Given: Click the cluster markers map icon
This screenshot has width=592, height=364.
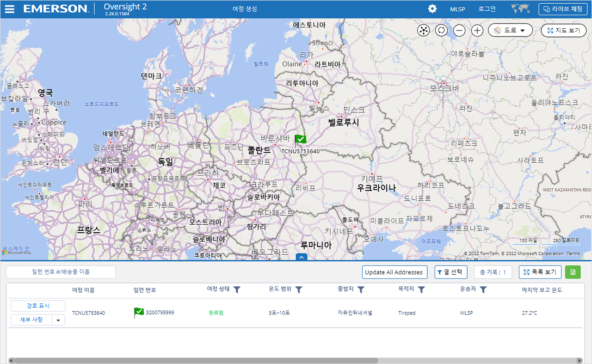Looking at the screenshot, I should tap(423, 31).
